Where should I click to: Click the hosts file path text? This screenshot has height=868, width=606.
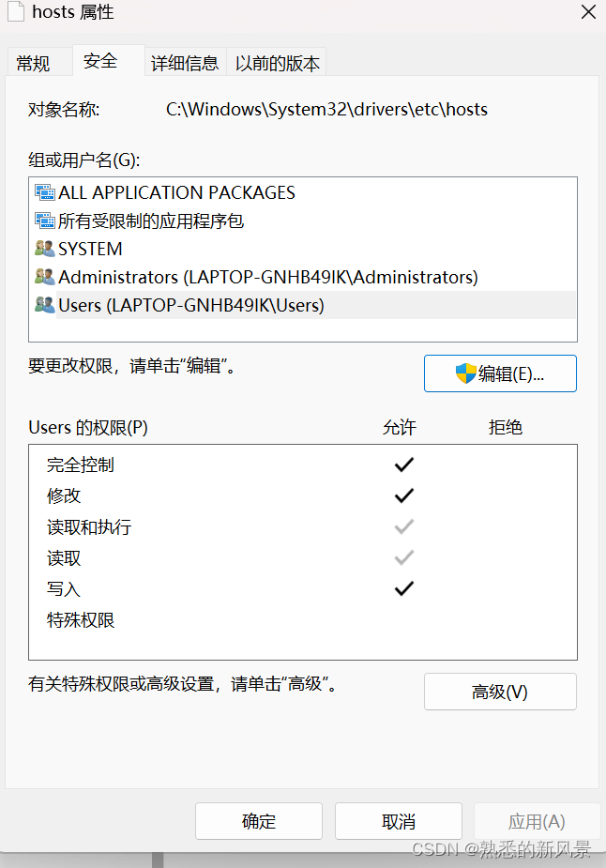point(326,109)
